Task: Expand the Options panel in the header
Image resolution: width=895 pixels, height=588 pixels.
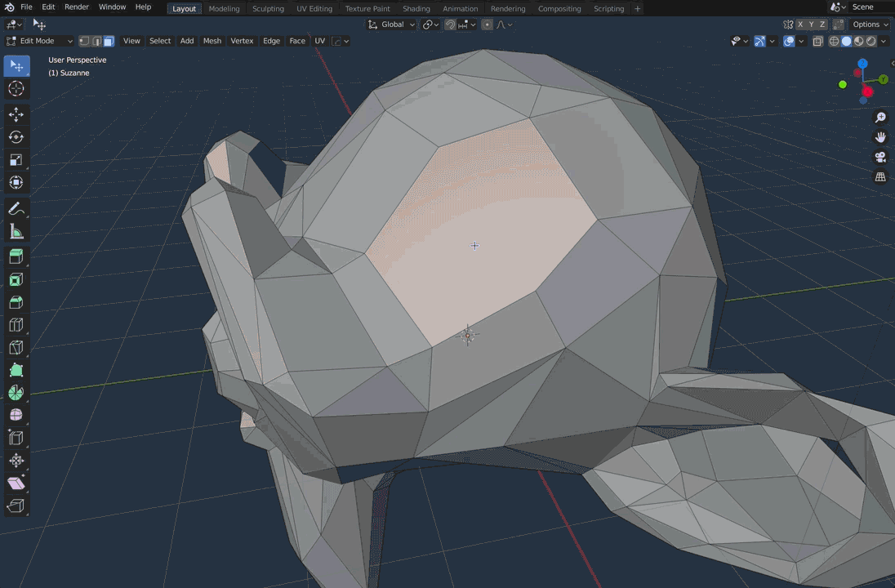Action: pos(868,24)
